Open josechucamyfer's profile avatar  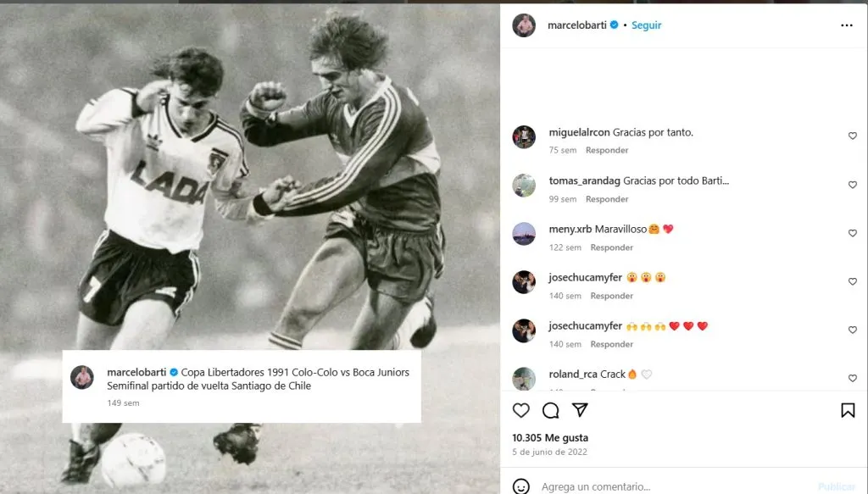(524, 282)
